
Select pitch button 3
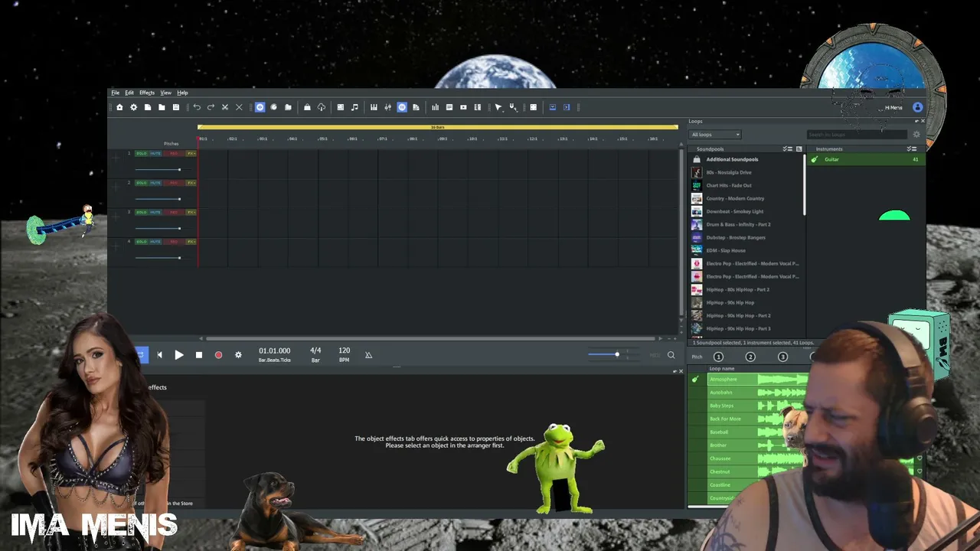click(x=782, y=357)
